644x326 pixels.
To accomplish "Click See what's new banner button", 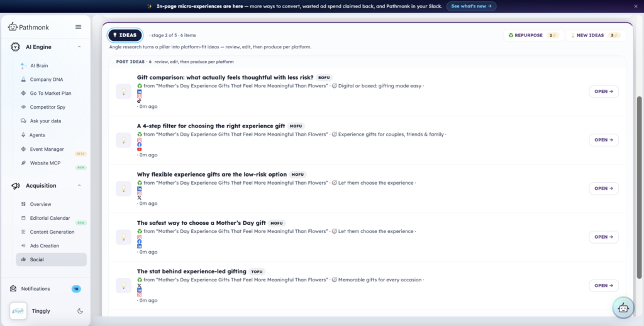I will pos(471,6).
